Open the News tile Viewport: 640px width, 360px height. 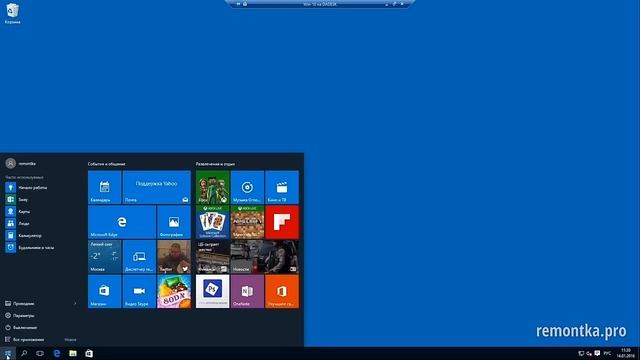point(265,257)
